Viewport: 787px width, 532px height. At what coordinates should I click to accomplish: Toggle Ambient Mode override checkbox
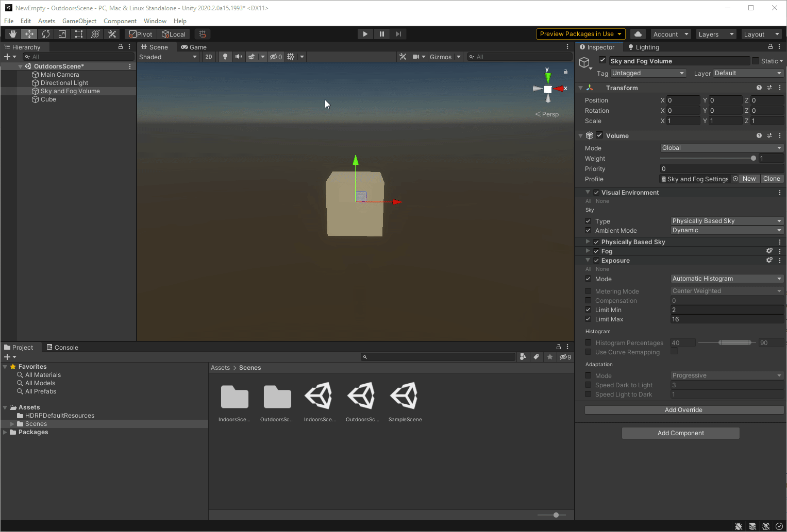coord(588,230)
